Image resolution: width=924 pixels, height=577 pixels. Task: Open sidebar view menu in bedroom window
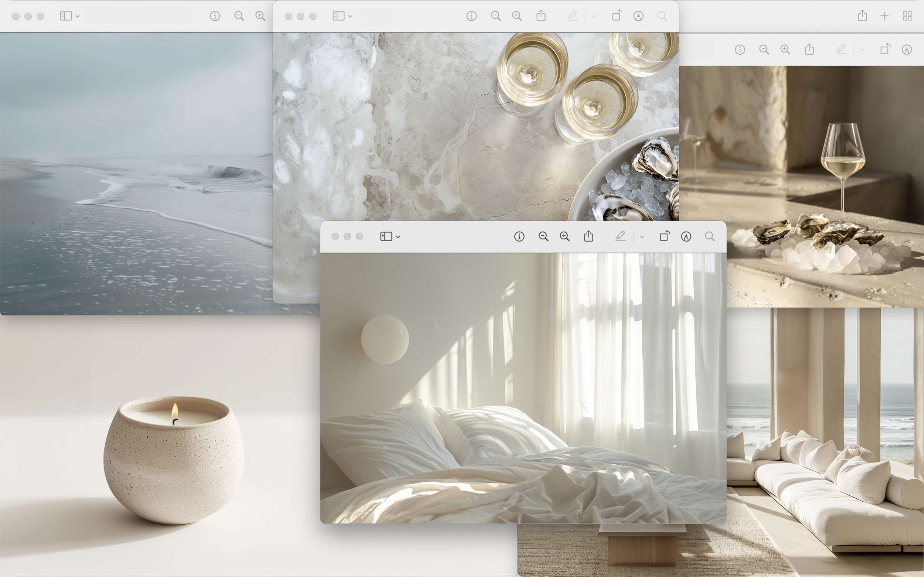pos(390,237)
